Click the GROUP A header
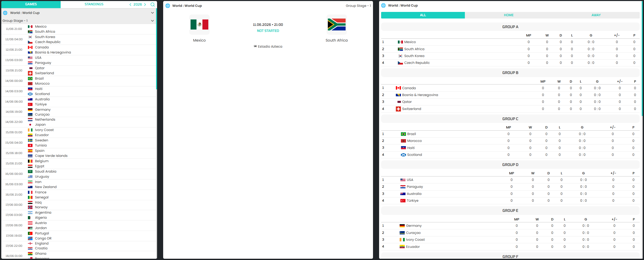644x260 pixels. 510,27
